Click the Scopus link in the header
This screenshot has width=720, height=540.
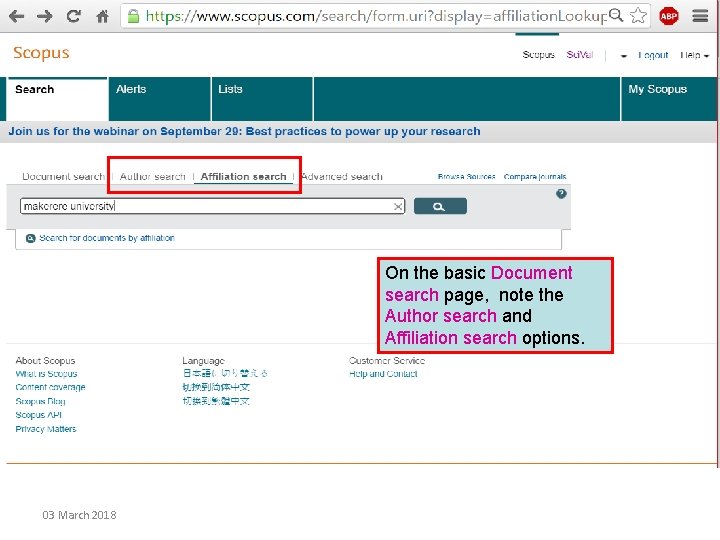539,55
